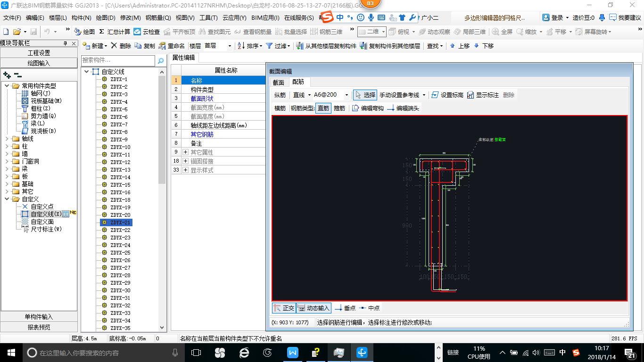Open Internet Explorer on taskbar
The width and height of the screenshot is (644, 362).
tap(244, 352)
